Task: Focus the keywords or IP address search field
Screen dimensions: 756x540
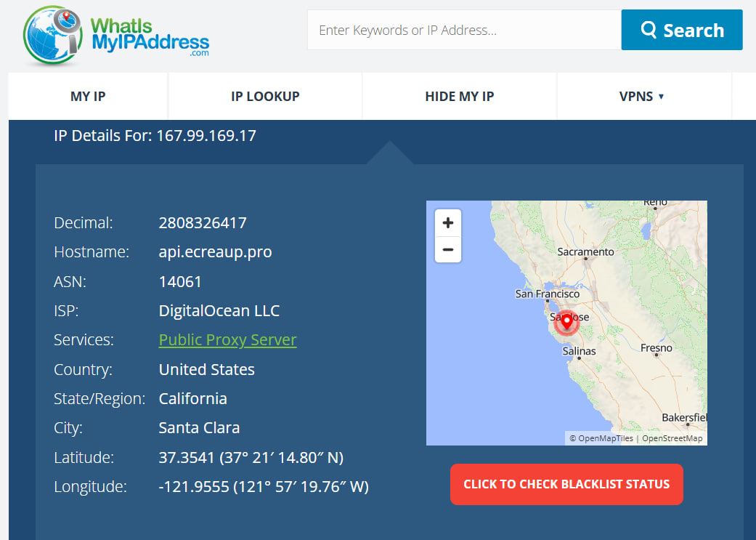Action: tap(463, 31)
